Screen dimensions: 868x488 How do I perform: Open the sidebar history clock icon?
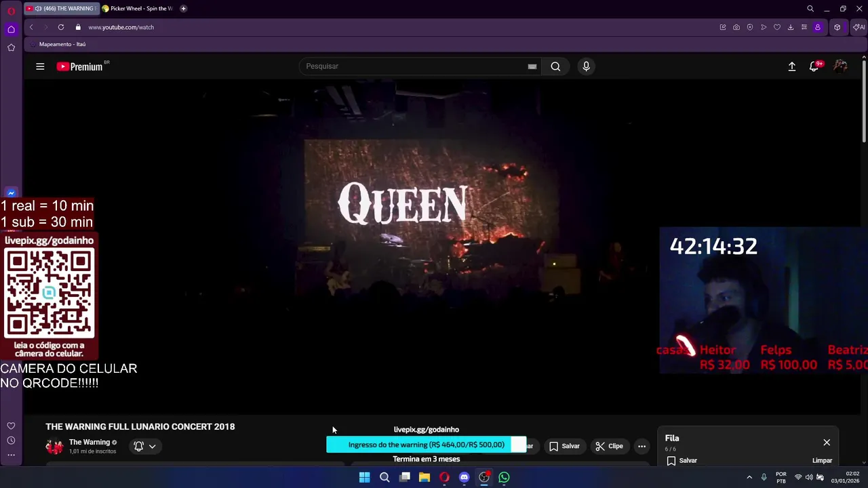pos(11,441)
